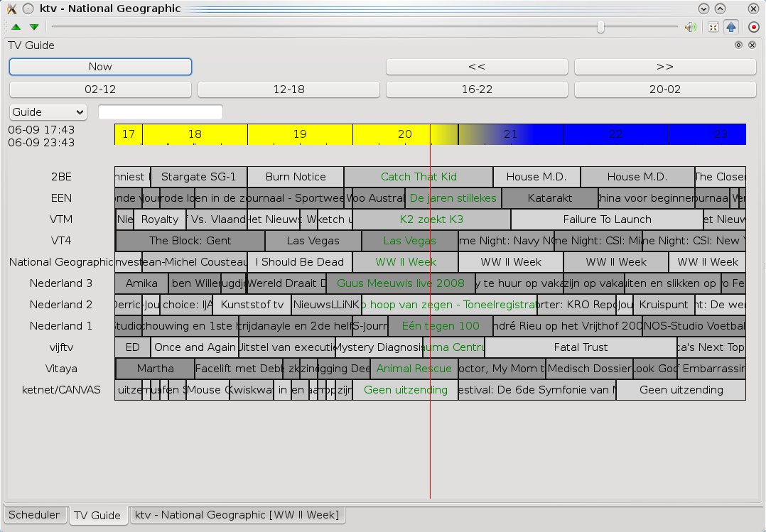This screenshot has height=532, width=766.
Task: Select the National Geographic channel label
Action: click(61, 262)
